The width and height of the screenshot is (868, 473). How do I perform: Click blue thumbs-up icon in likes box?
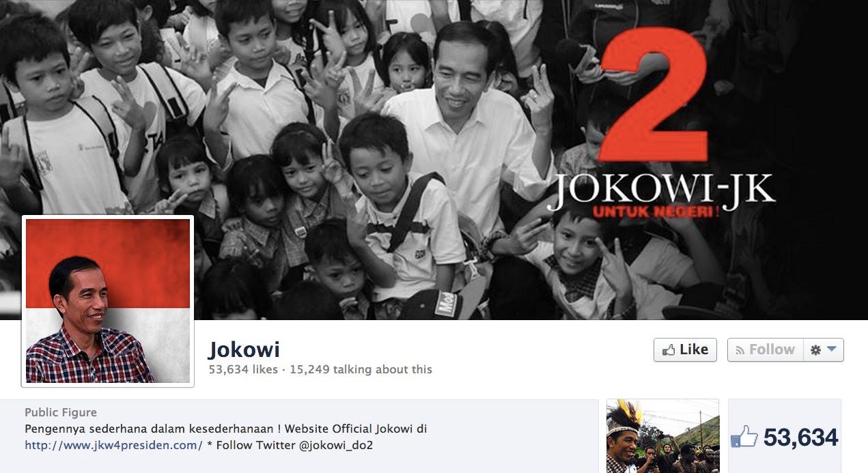pyautogui.click(x=744, y=437)
